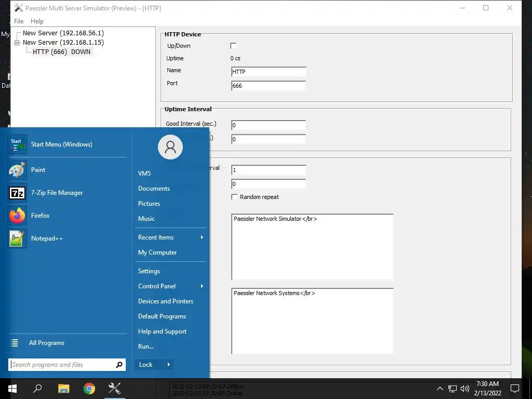Image resolution: width=532 pixels, height=399 pixels.
Task: Open Help and Support entry
Action: [162, 331]
